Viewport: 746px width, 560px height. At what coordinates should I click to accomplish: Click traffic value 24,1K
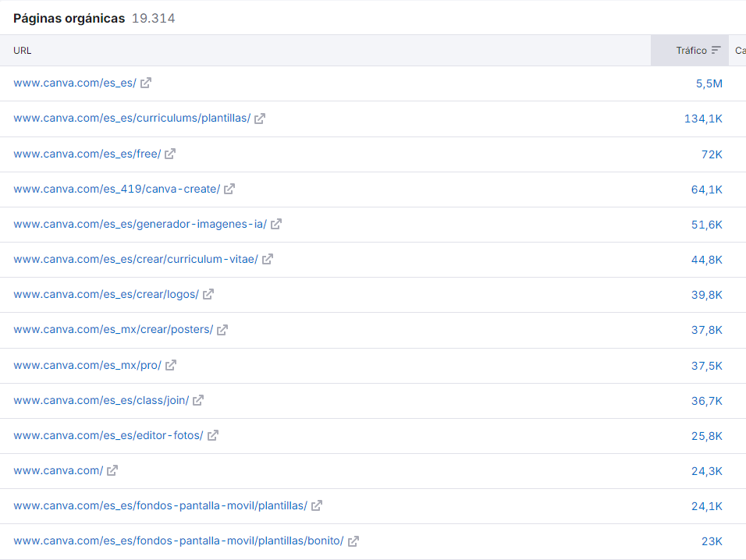tap(706, 507)
